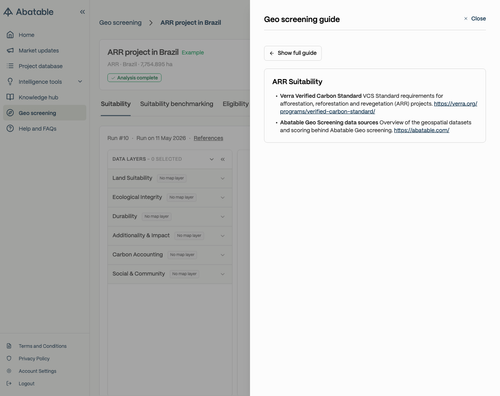The height and width of the screenshot is (396, 500).
Task: Open the abatable.com link
Action: point(421,130)
